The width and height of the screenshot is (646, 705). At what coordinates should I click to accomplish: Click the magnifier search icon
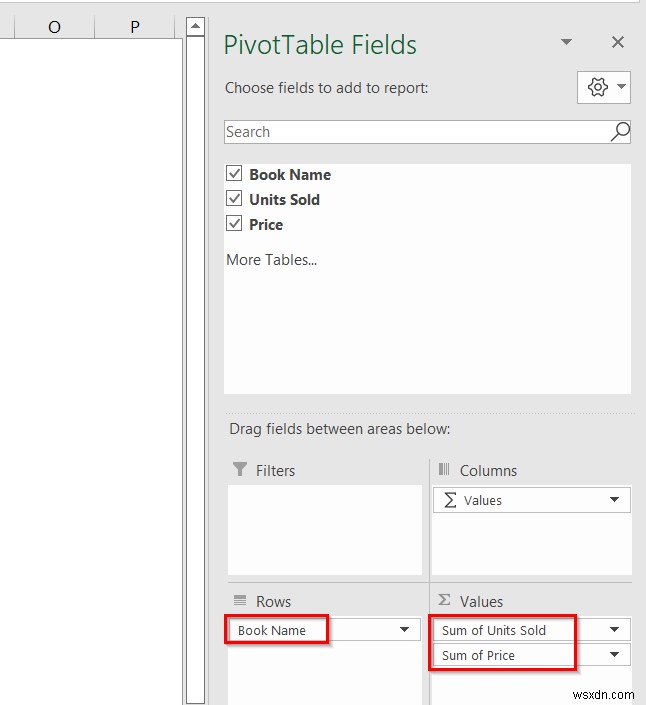pos(620,132)
